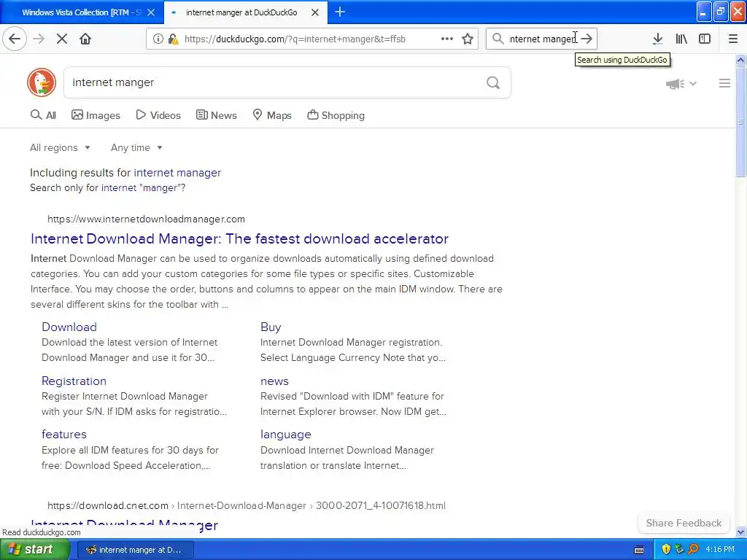747x560 pixels.
Task: Switch to Windows Vista Collection tab
Action: tap(82, 12)
